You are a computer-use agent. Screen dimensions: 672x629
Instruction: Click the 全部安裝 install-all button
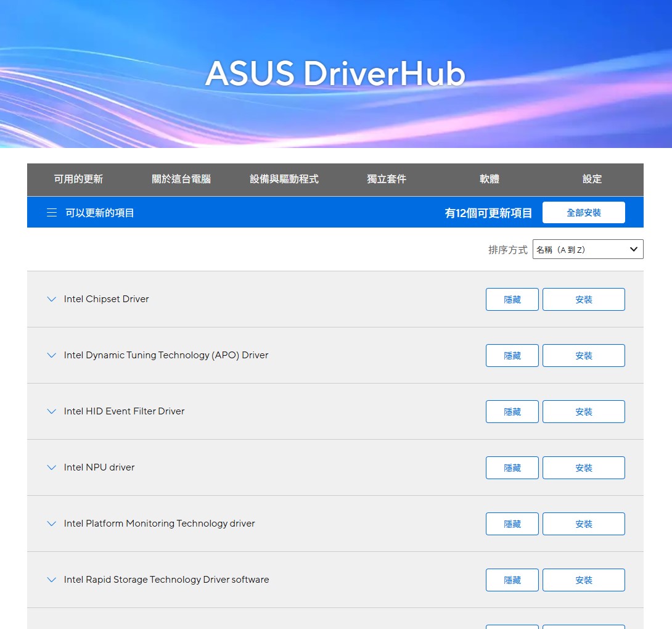pos(583,212)
